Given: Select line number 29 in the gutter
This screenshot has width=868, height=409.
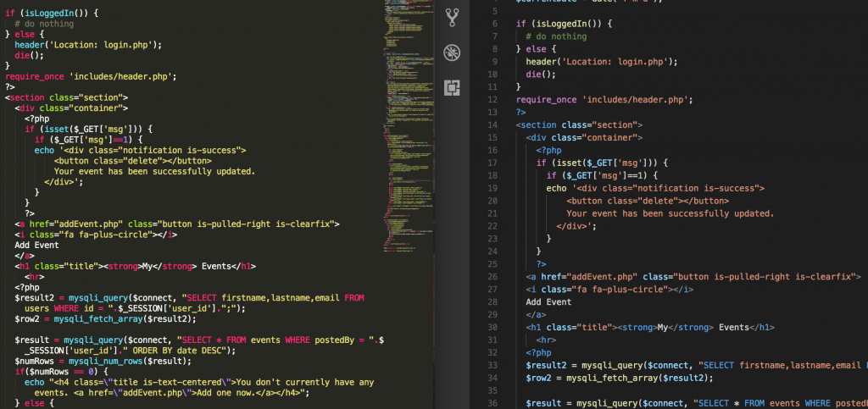Looking at the screenshot, I should click(x=492, y=314).
